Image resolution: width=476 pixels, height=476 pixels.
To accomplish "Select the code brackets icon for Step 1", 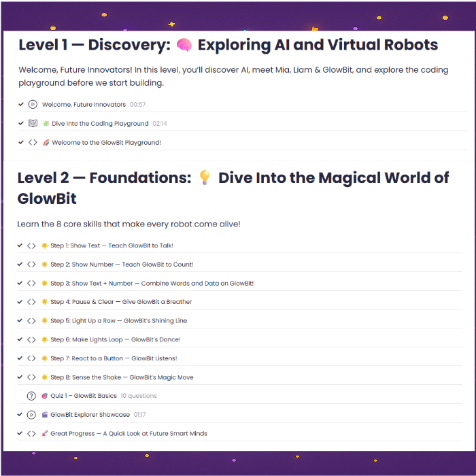I will click(x=32, y=245).
